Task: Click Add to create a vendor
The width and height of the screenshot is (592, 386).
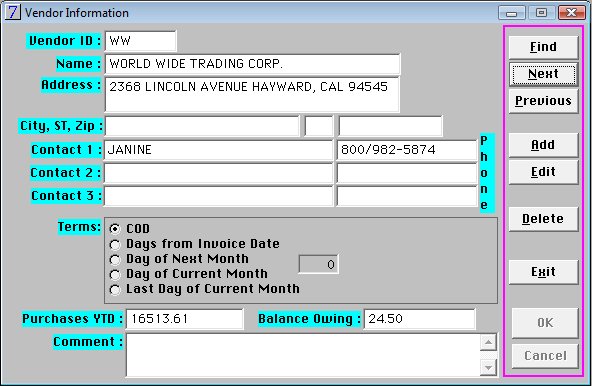Action: coord(543,145)
